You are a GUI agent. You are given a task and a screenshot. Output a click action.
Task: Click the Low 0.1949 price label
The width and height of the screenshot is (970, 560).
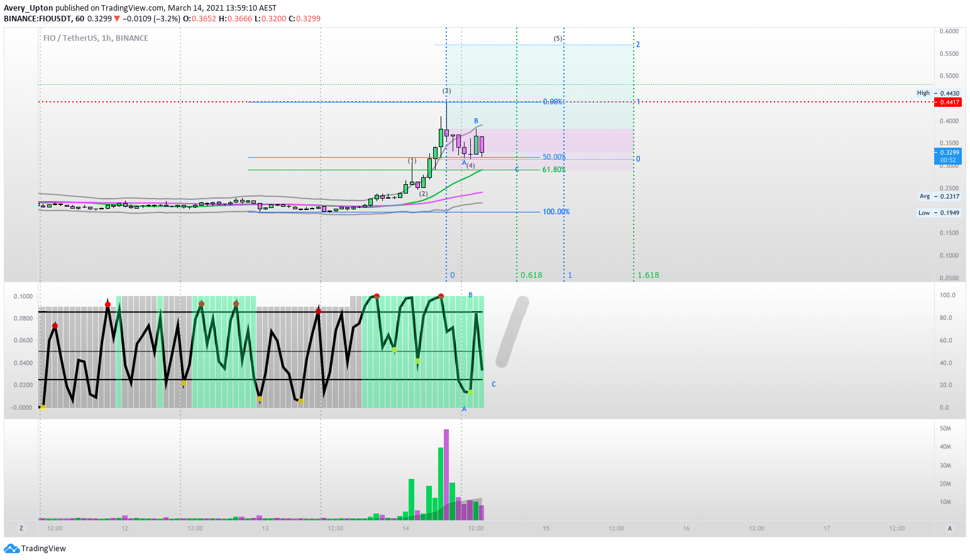[939, 212]
